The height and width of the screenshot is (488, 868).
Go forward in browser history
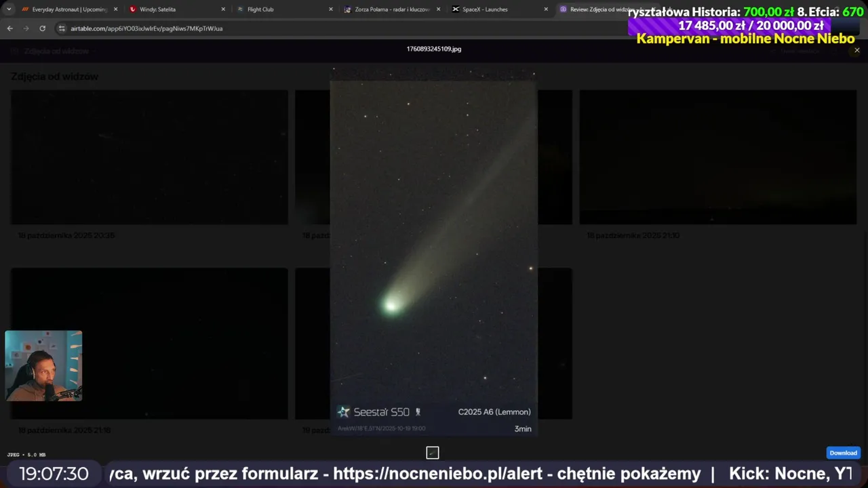tap(26, 28)
